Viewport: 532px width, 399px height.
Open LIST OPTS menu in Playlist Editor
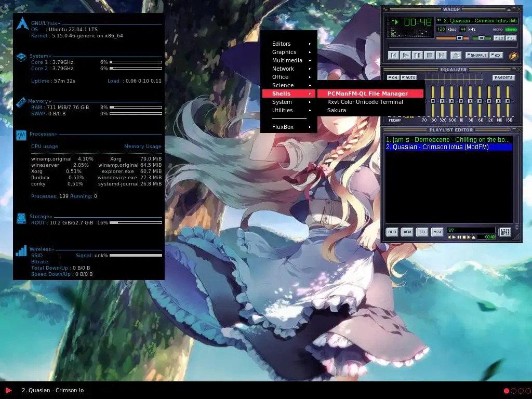point(505,232)
